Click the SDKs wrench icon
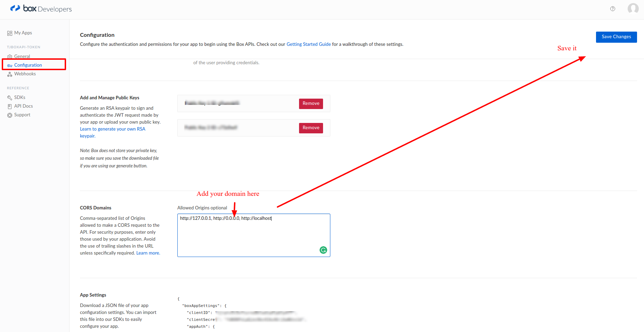 (x=10, y=98)
